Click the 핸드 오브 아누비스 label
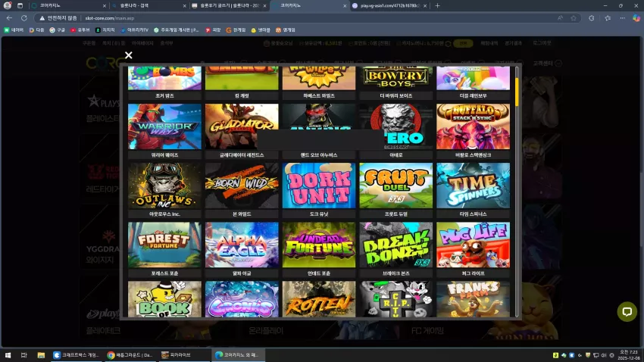 (x=319, y=155)
